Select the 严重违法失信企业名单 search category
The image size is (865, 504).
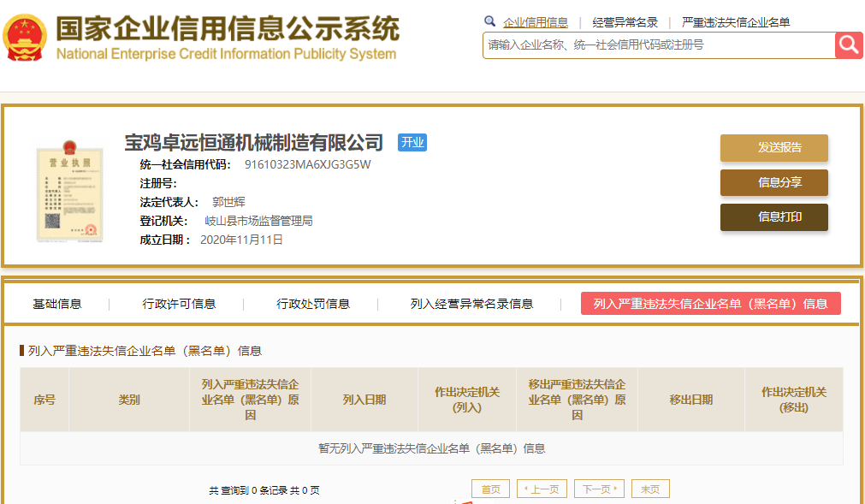click(x=736, y=22)
